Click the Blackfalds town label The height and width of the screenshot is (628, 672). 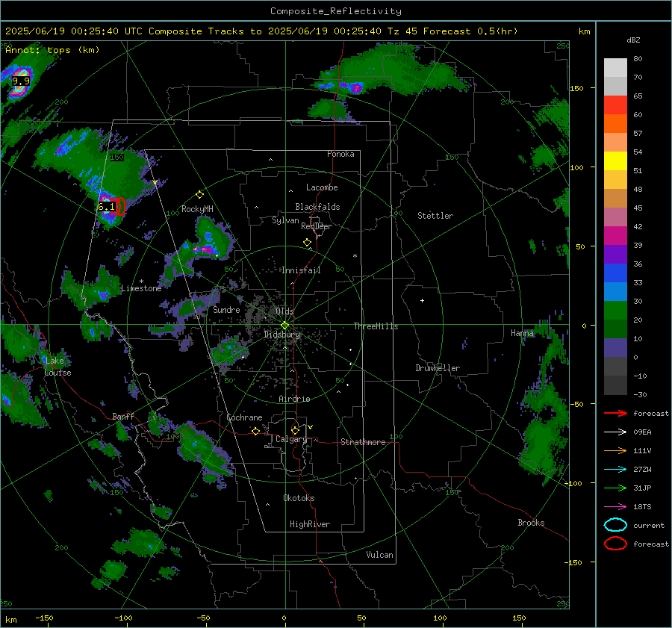(317, 207)
